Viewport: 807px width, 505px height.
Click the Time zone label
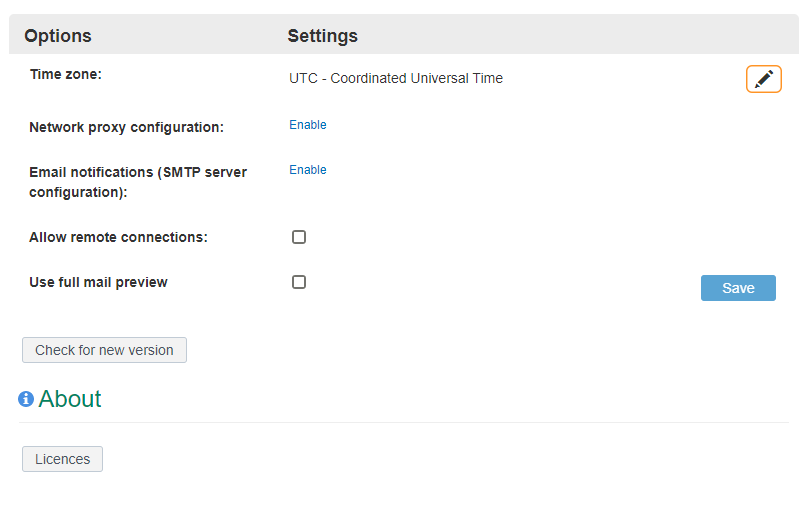pyautogui.click(x=66, y=74)
